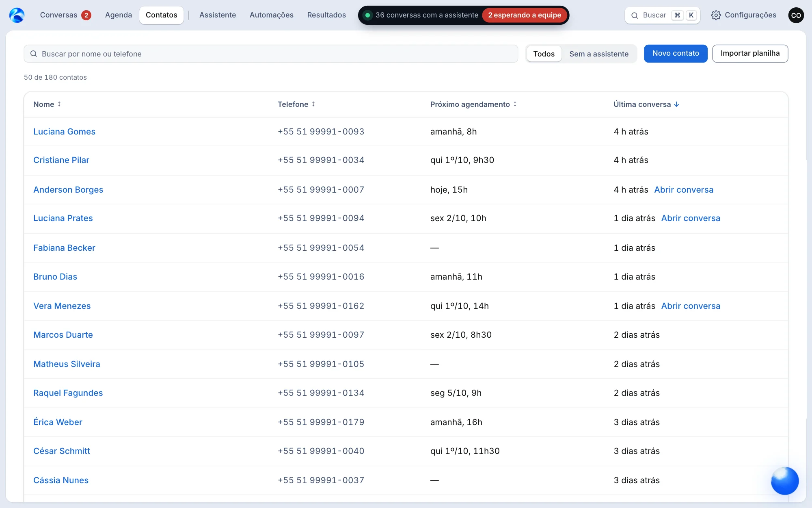The image size is (812, 508).
Task: Open contact Fabiana Becker
Action: [x=64, y=248]
